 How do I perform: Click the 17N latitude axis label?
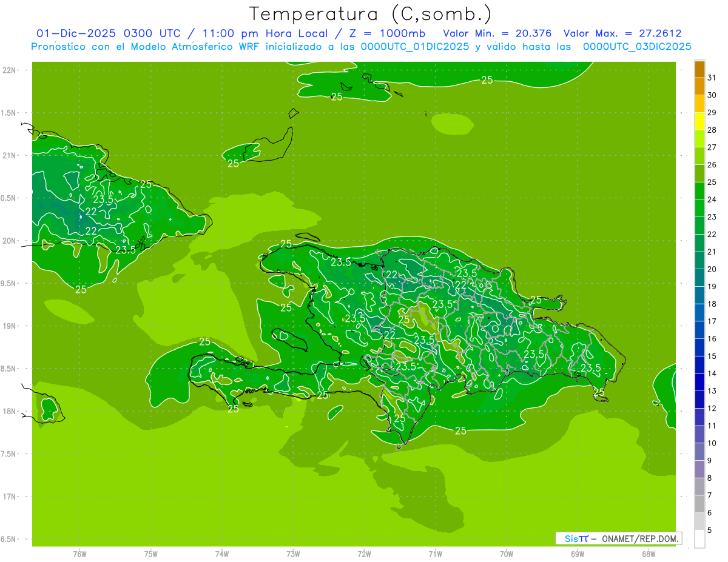click(10, 497)
